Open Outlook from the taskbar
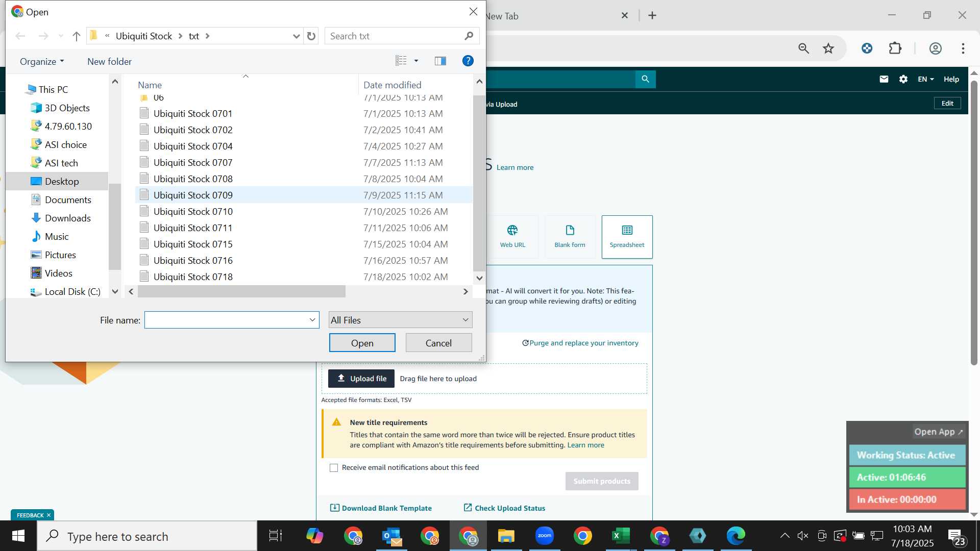 (391, 536)
